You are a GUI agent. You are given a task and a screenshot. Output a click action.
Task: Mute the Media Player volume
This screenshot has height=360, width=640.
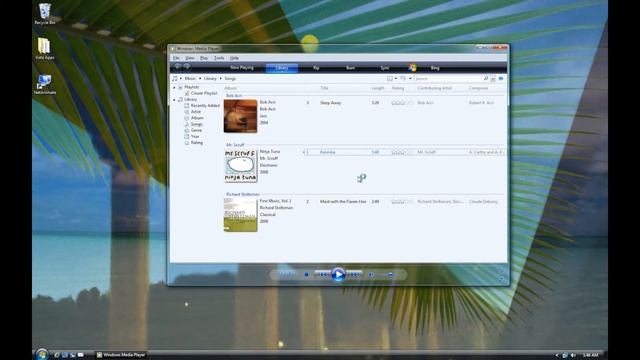click(371, 275)
